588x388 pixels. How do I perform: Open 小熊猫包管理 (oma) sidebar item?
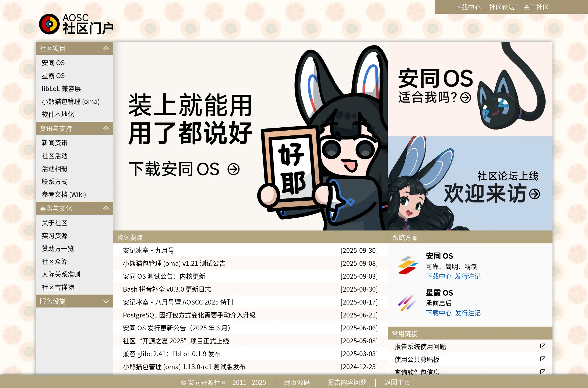pyautogui.click(x=71, y=102)
